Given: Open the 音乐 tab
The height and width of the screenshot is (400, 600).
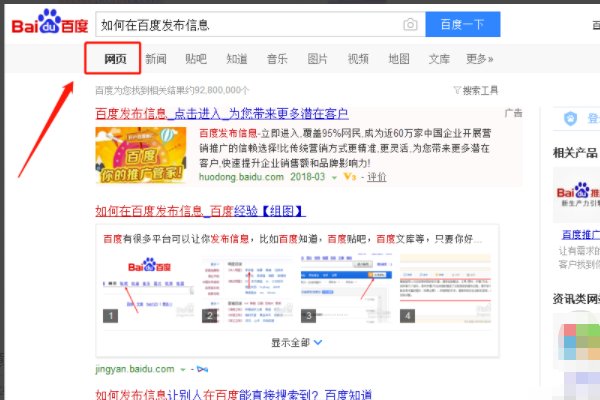Looking at the screenshot, I should click(x=277, y=59).
